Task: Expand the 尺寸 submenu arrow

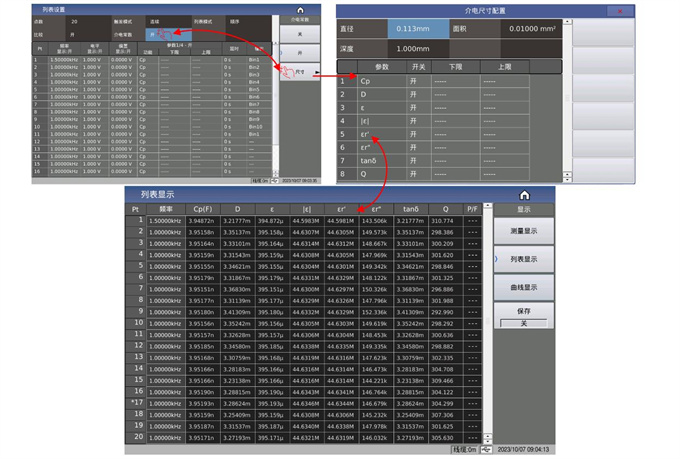Action: coord(316,73)
